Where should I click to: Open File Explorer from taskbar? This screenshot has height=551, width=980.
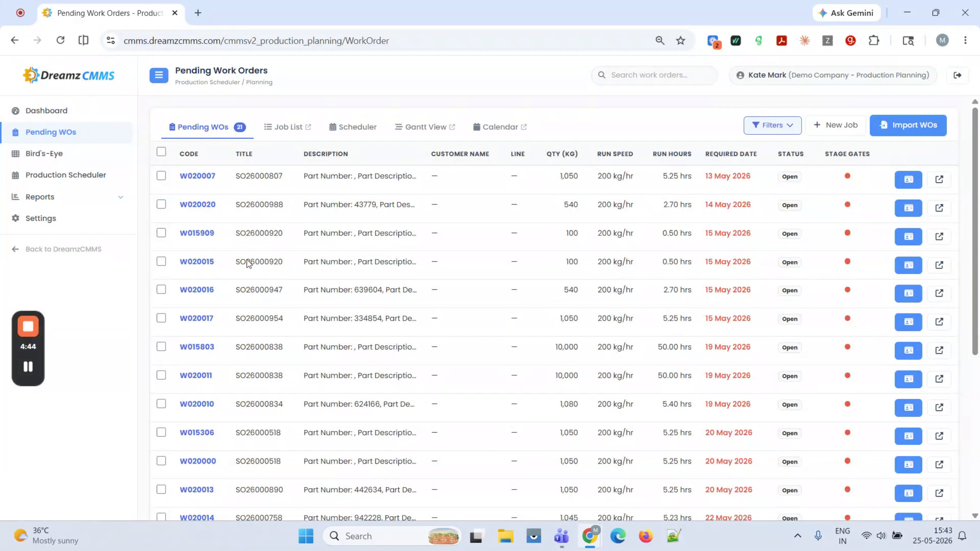(x=505, y=536)
